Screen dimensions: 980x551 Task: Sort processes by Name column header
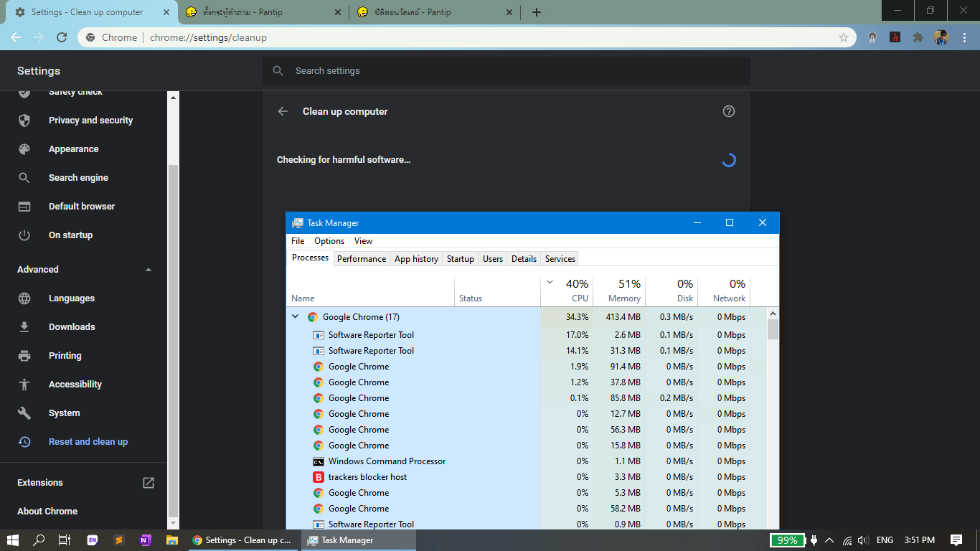coord(370,291)
